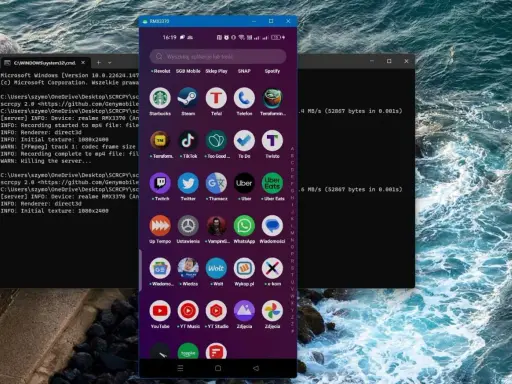Viewport: 512px width, 384px height.
Task: Click the SGB Mobile app label
Action: tap(188, 71)
